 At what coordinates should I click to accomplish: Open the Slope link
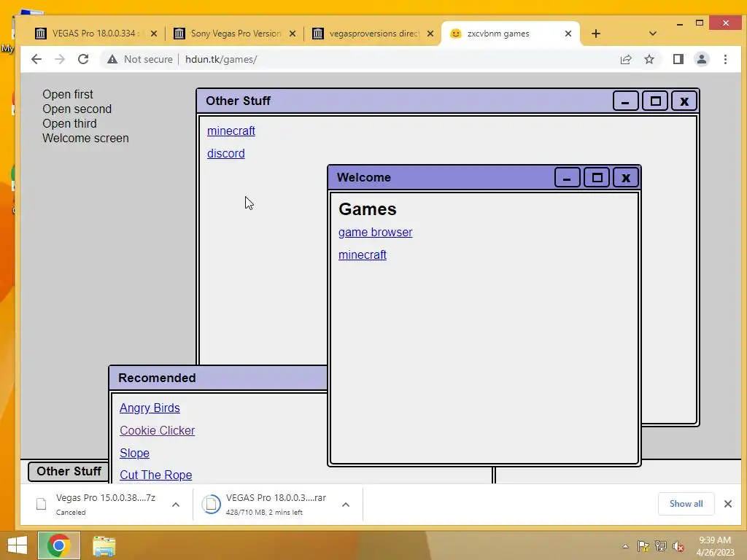pos(134,453)
